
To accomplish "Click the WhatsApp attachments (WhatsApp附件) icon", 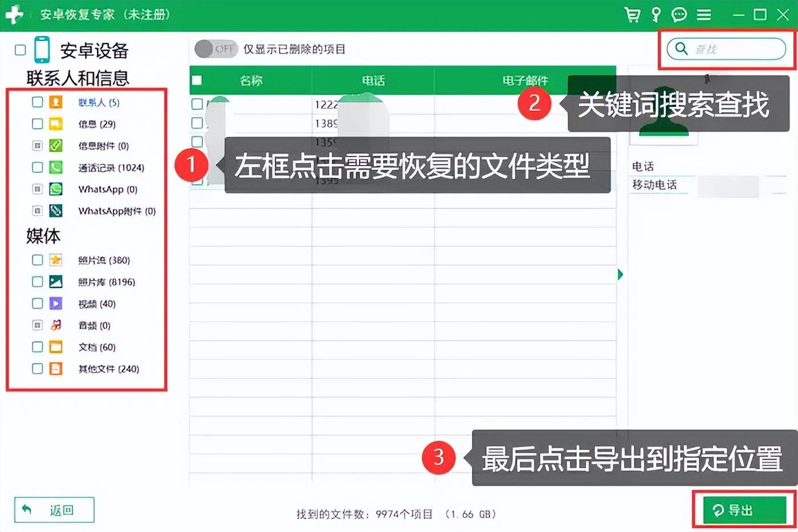I will [x=55, y=210].
